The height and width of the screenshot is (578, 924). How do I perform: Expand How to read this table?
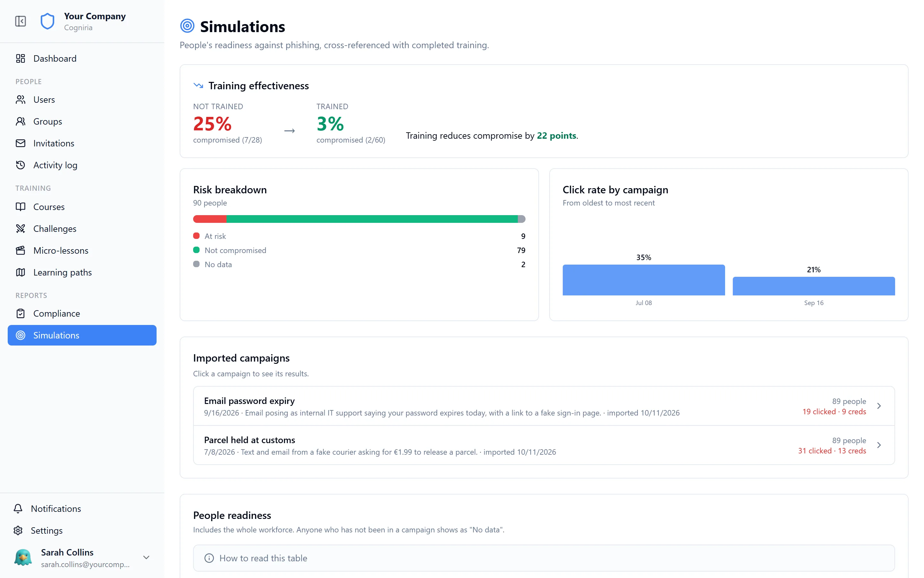544,558
